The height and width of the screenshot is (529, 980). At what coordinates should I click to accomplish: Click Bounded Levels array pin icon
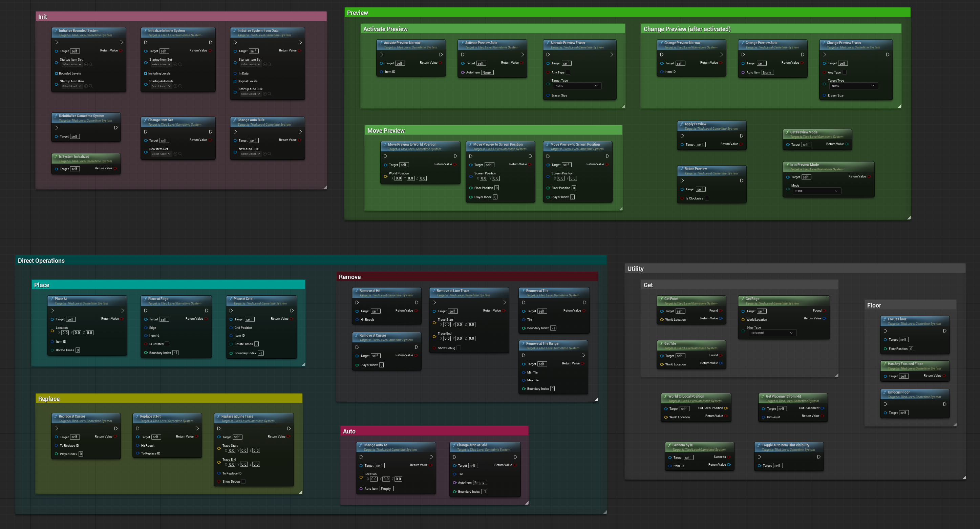pos(56,73)
